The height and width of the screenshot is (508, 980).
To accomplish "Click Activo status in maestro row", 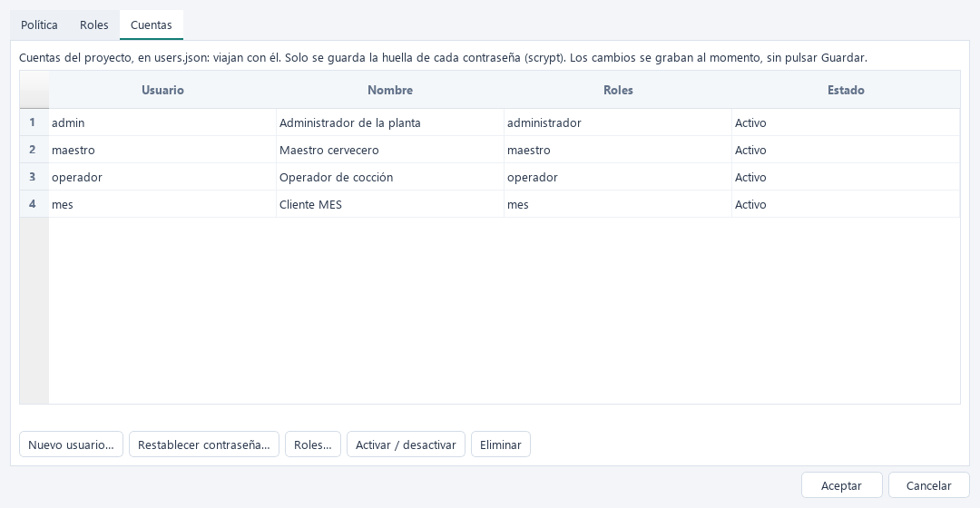I will 846,150.
